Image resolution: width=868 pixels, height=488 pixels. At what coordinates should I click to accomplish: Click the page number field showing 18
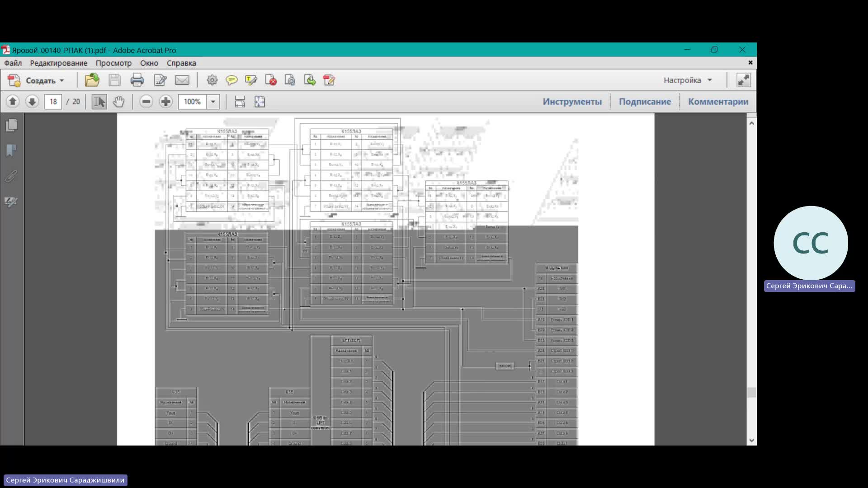click(53, 102)
